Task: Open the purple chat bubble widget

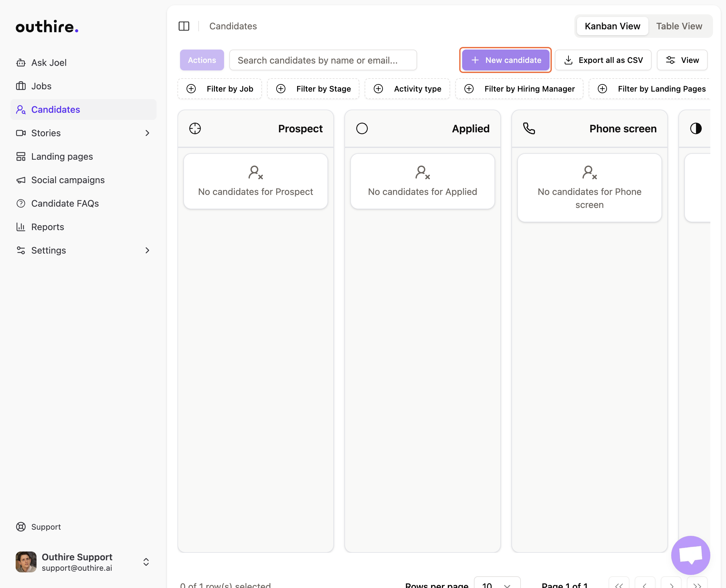Action: point(690,555)
